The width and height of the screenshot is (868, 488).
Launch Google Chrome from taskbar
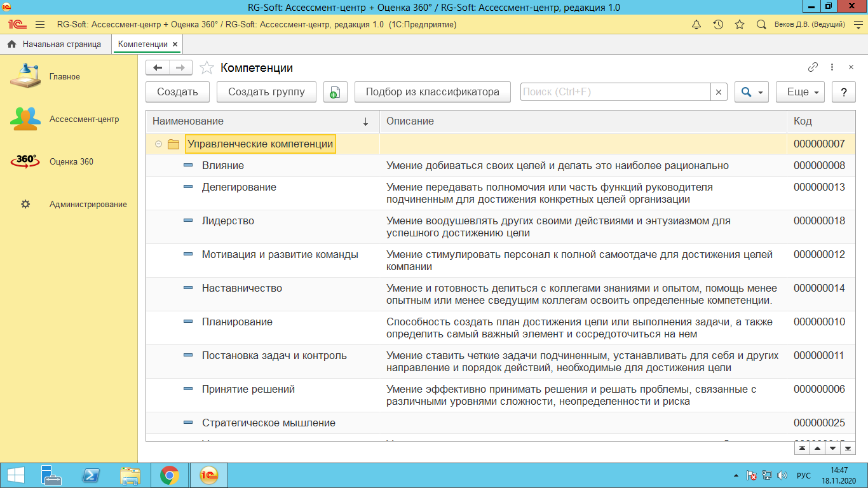(169, 475)
